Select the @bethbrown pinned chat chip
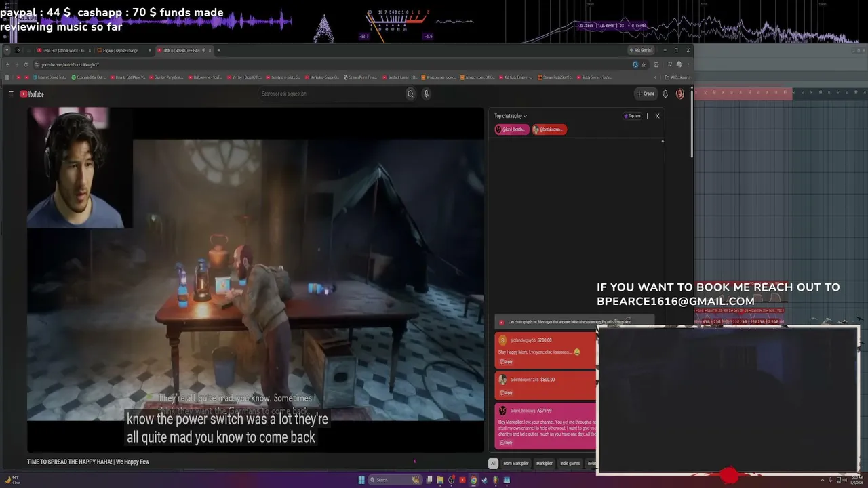The image size is (868, 488). coord(549,129)
